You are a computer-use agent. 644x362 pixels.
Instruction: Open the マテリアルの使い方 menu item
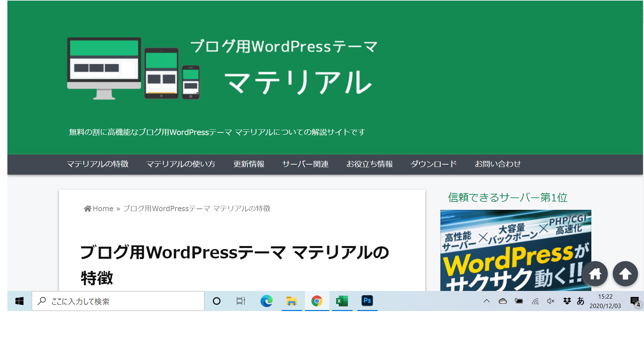click(180, 164)
